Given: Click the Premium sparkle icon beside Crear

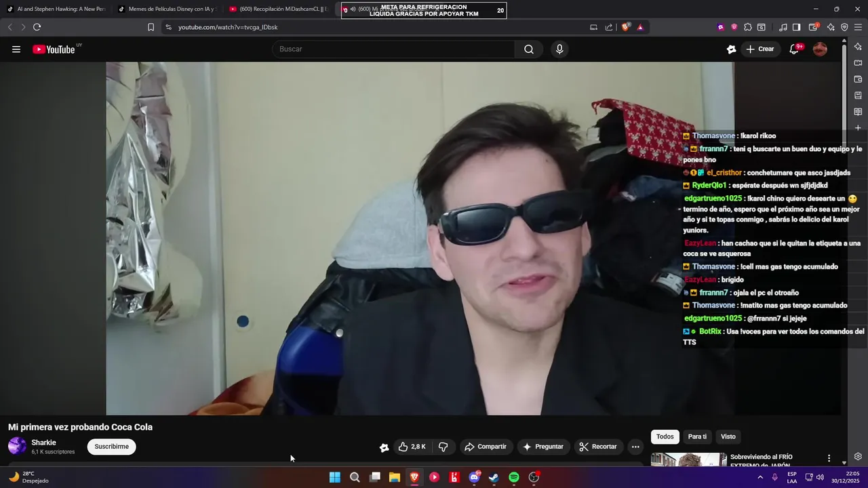Looking at the screenshot, I should [731, 49].
